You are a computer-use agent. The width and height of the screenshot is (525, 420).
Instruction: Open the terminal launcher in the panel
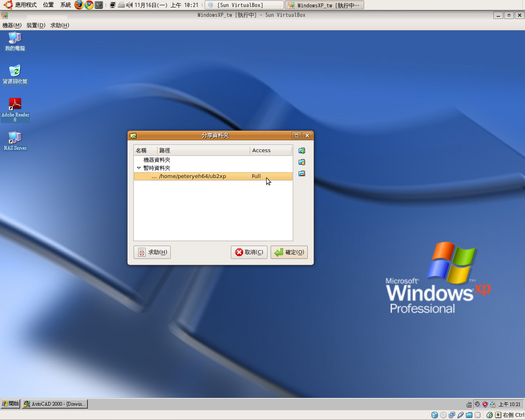99,5
